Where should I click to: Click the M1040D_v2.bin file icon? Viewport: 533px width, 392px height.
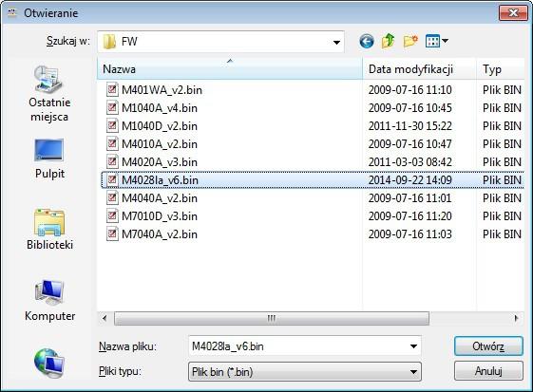click(112, 125)
